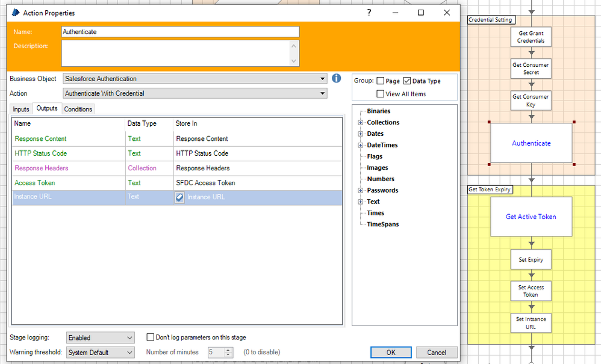Image resolution: width=601 pixels, height=364 pixels.
Task: Click the Name text field
Action: tap(180, 32)
